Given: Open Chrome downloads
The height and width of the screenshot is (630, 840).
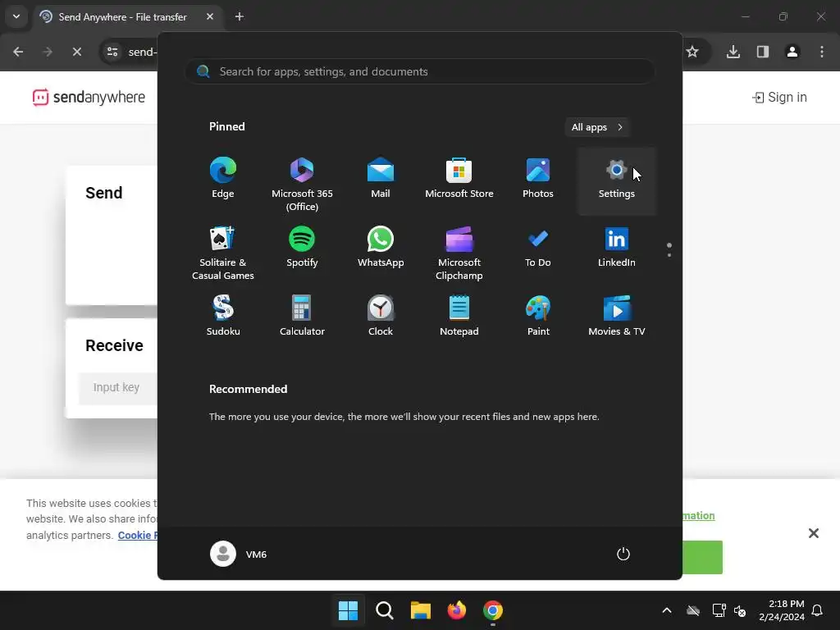Looking at the screenshot, I should click(733, 52).
